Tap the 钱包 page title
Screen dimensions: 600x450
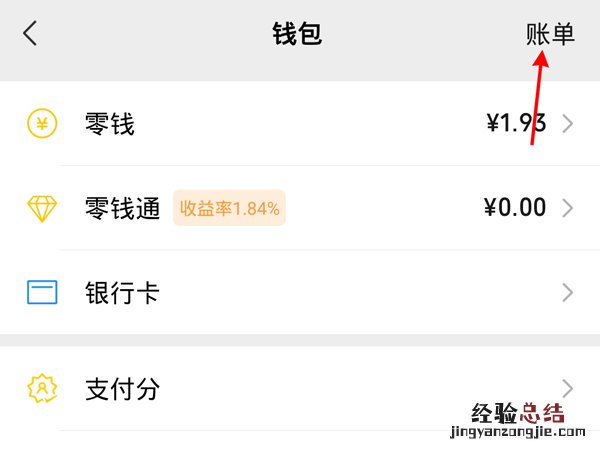pyautogui.click(x=298, y=33)
